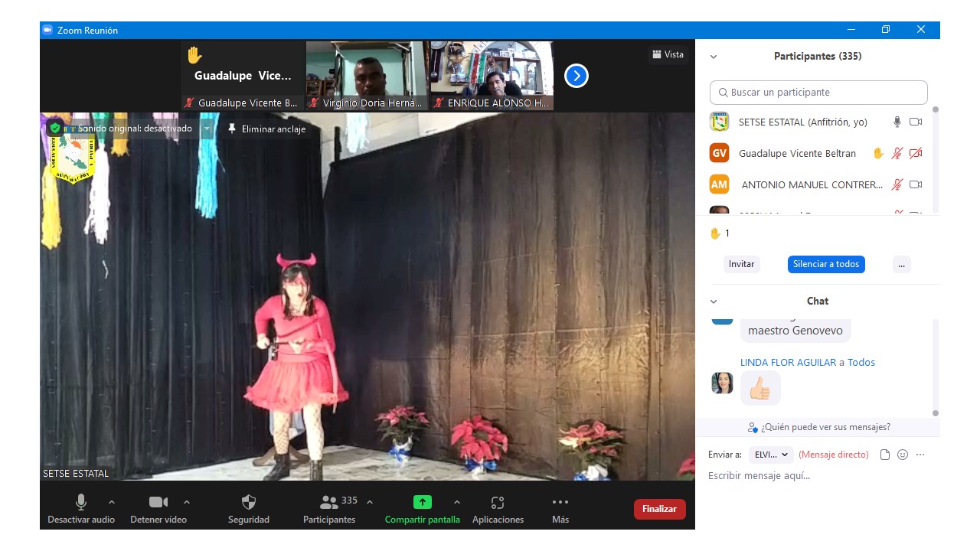Show next video thumbnails with blue arrow

[x=577, y=76]
